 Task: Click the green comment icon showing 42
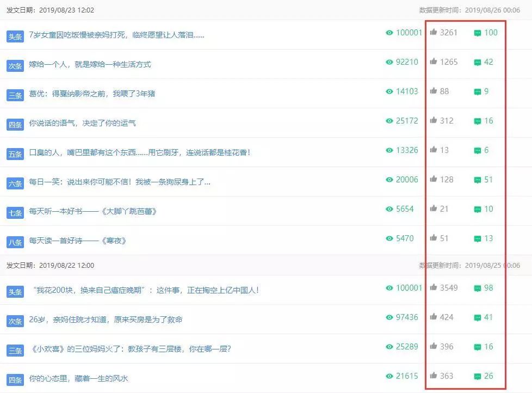click(478, 62)
